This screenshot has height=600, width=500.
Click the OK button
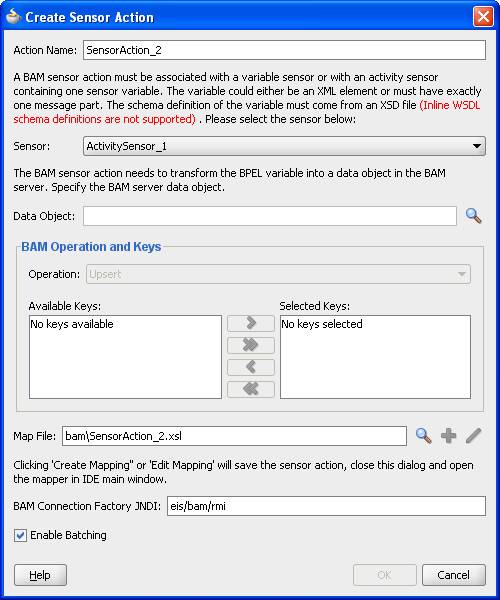click(384, 575)
